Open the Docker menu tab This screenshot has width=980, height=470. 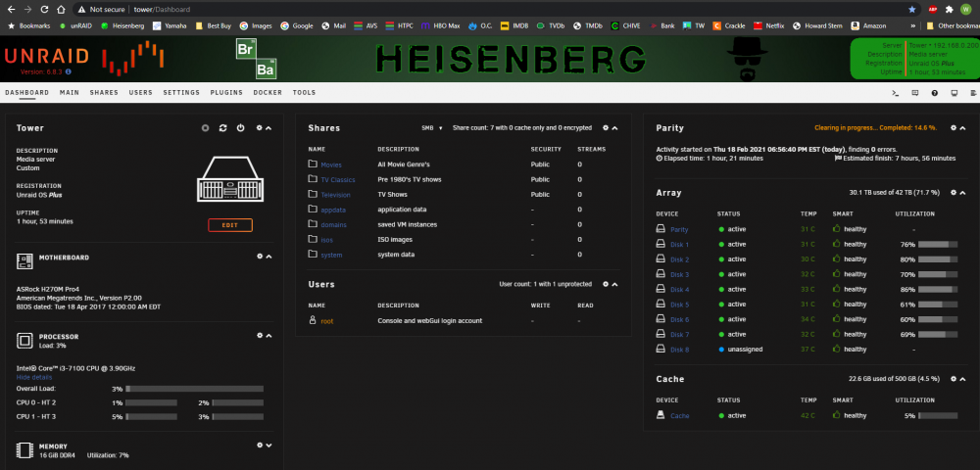tap(268, 92)
